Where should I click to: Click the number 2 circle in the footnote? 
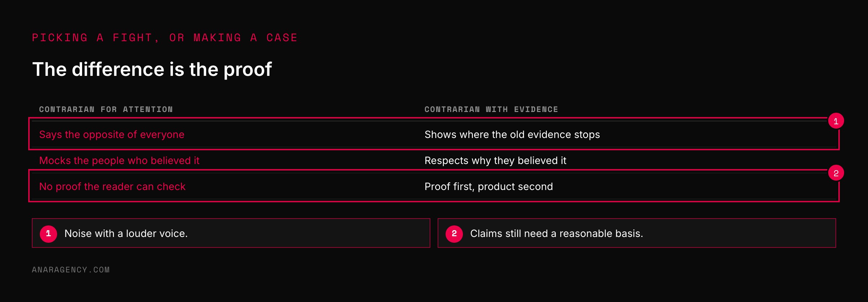(454, 234)
